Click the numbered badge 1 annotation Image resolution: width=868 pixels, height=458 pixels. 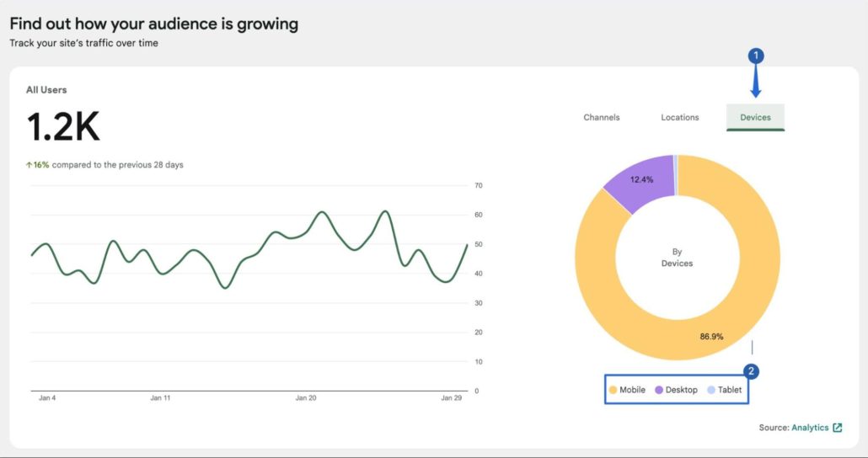[x=756, y=56]
